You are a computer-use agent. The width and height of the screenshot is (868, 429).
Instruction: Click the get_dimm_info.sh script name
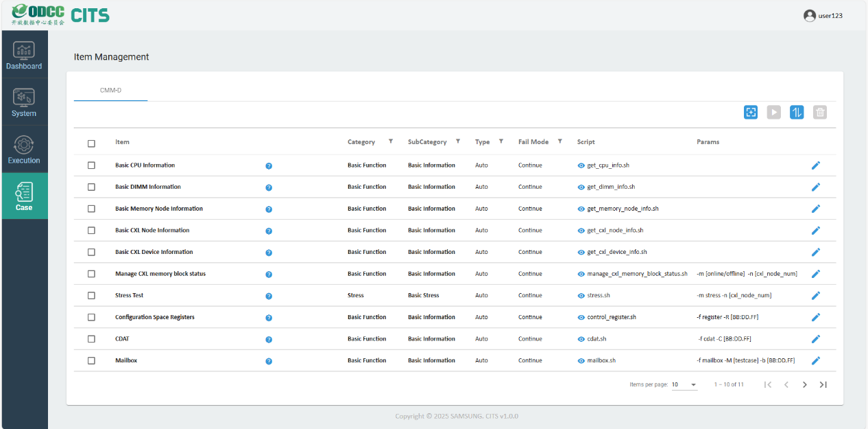coord(611,187)
